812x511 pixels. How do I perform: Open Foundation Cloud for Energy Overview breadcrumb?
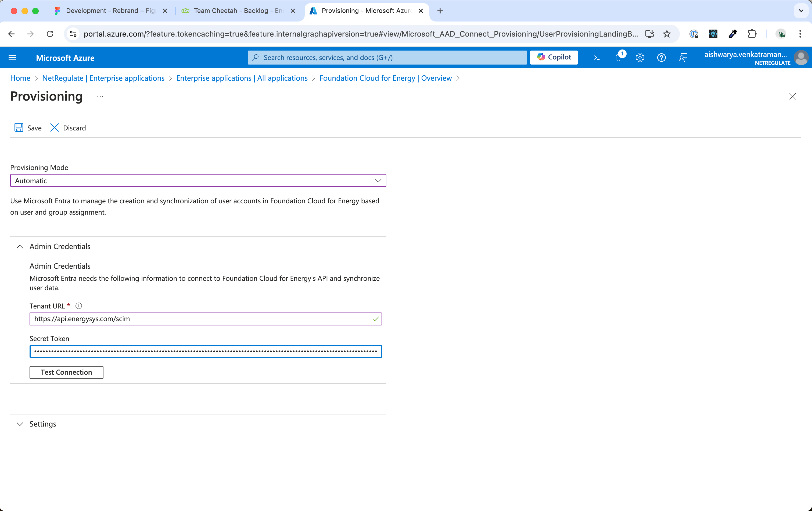[x=385, y=78]
